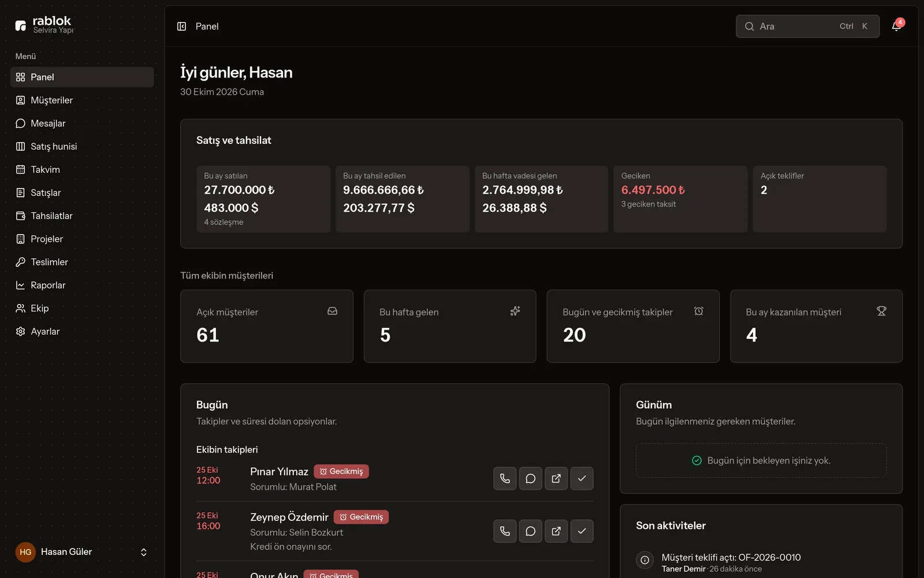Open Teslimler in the sidebar
The height and width of the screenshot is (578, 924).
point(82,262)
